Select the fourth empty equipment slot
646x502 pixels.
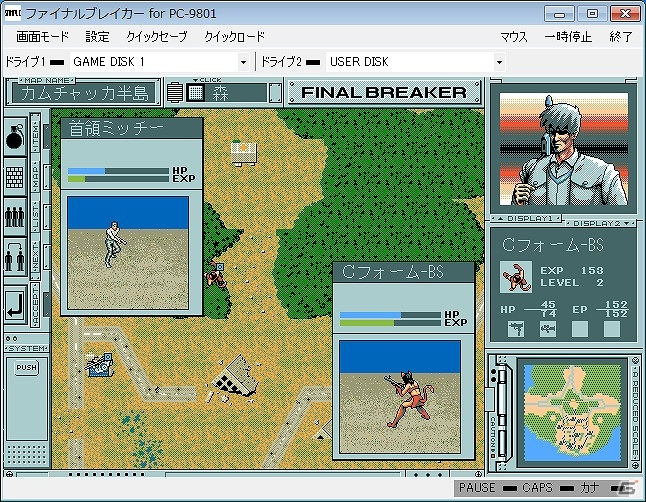(612, 328)
